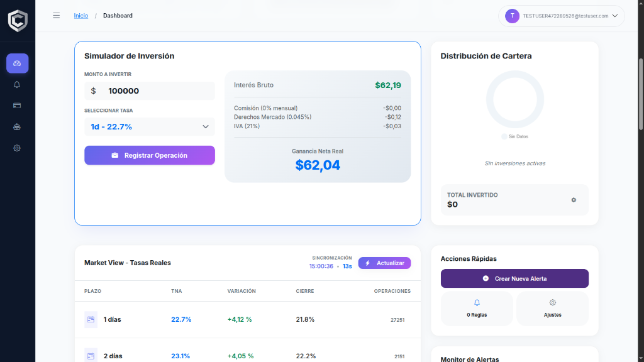Open settings gear in the sidebar
The height and width of the screenshot is (362, 644).
[x=17, y=148]
